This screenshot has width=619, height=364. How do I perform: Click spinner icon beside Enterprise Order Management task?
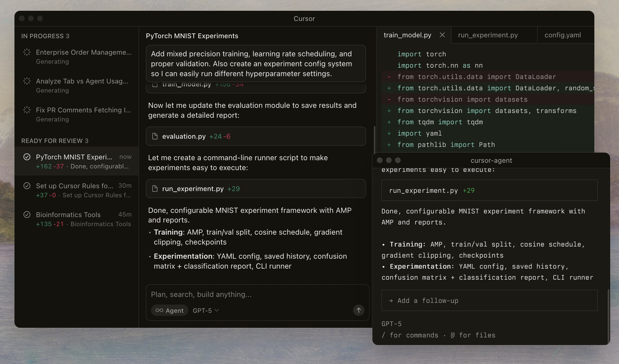pyautogui.click(x=27, y=52)
